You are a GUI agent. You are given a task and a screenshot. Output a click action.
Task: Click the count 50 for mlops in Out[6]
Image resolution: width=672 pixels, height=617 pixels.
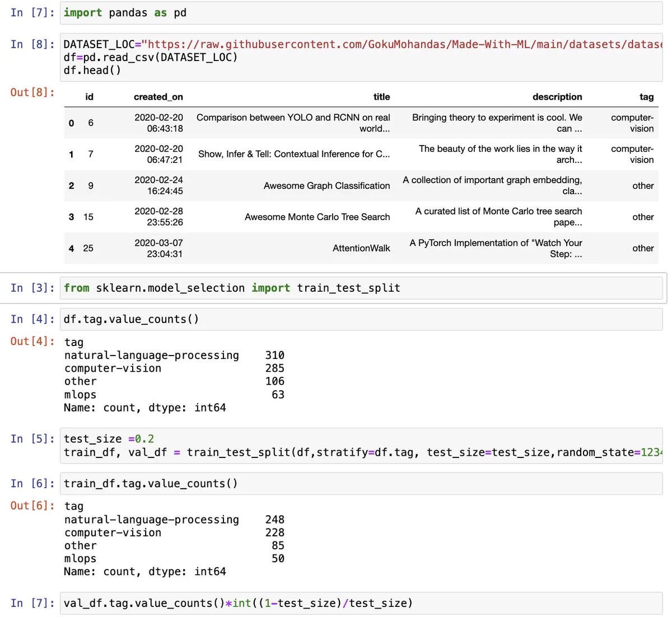pos(278,558)
